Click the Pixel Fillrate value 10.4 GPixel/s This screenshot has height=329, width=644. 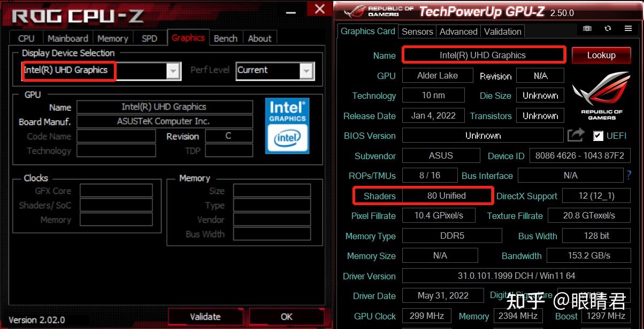point(439,216)
